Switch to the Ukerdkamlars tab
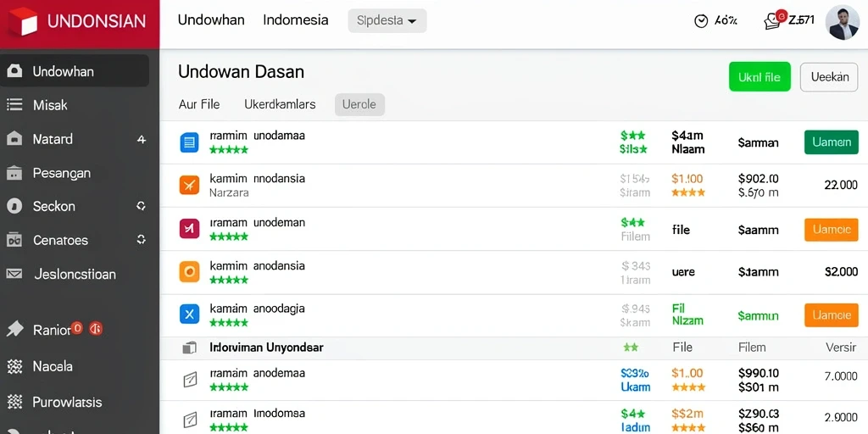868x434 pixels. (x=280, y=104)
